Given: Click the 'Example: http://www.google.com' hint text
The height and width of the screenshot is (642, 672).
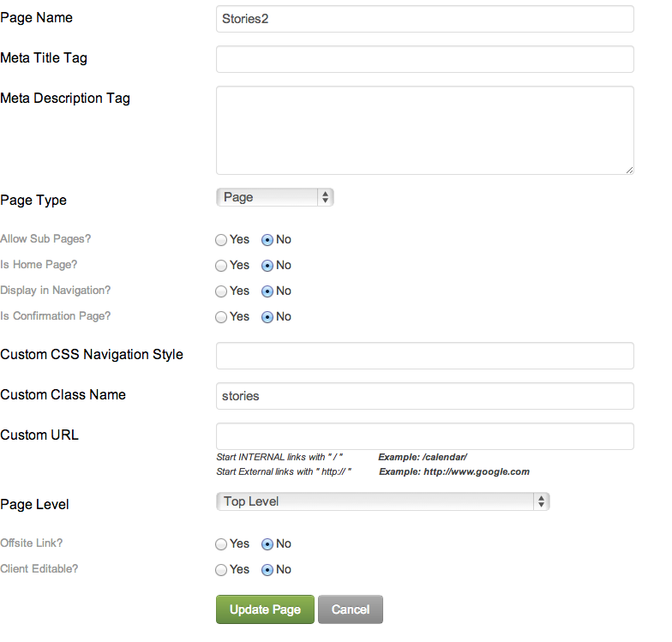Looking at the screenshot, I should [x=454, y=471].
